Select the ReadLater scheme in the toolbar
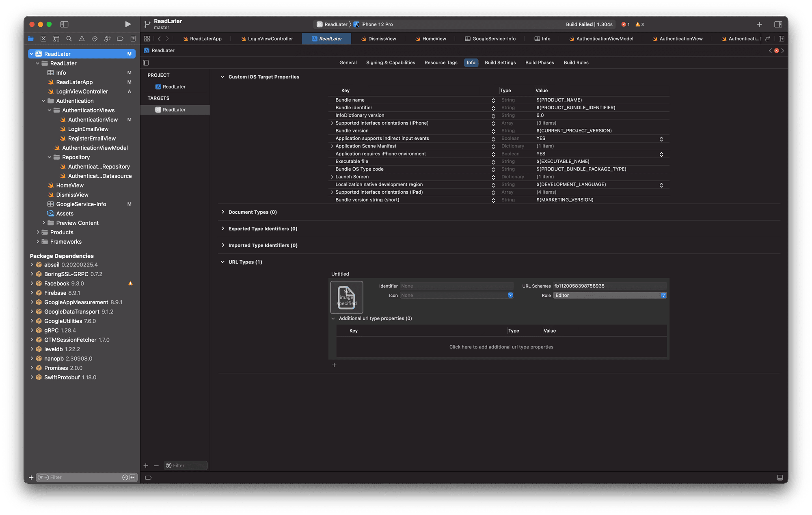 click(332, 24)
